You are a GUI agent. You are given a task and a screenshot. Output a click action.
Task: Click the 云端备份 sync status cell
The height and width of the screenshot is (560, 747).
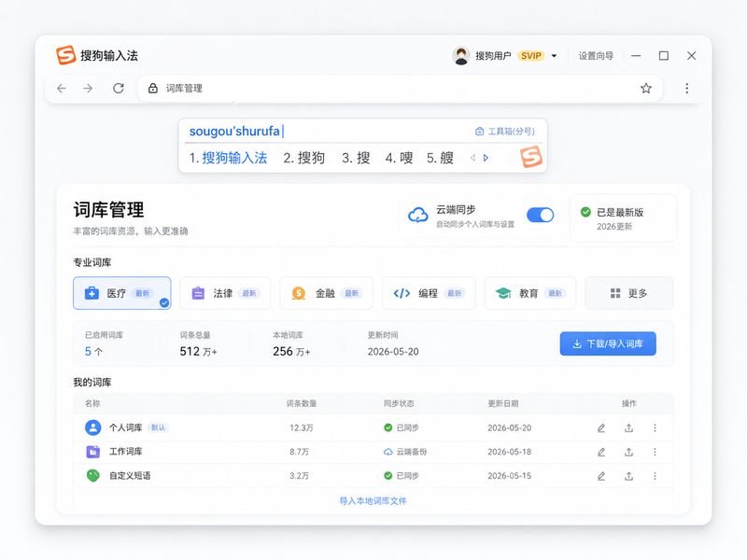(405, 452)
